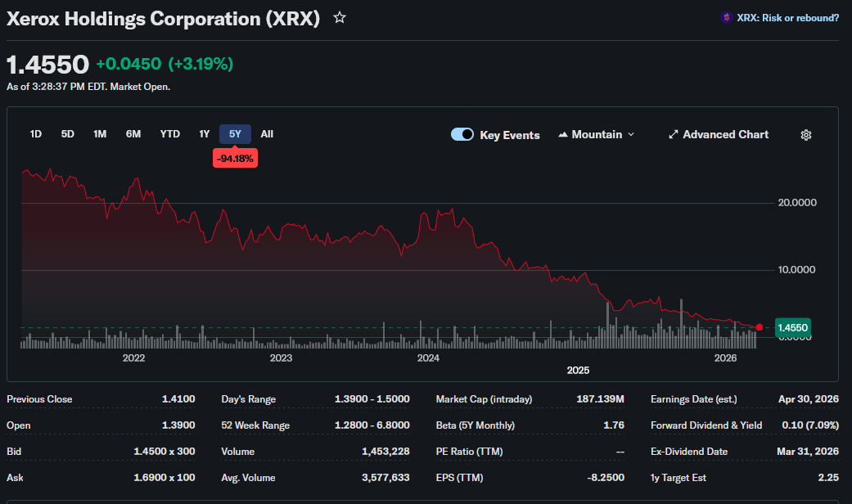Image resolution: width=852 pixels, height=504 pixels.
Task: Switch chart to YTD range
Action: [x=169, y=134]
